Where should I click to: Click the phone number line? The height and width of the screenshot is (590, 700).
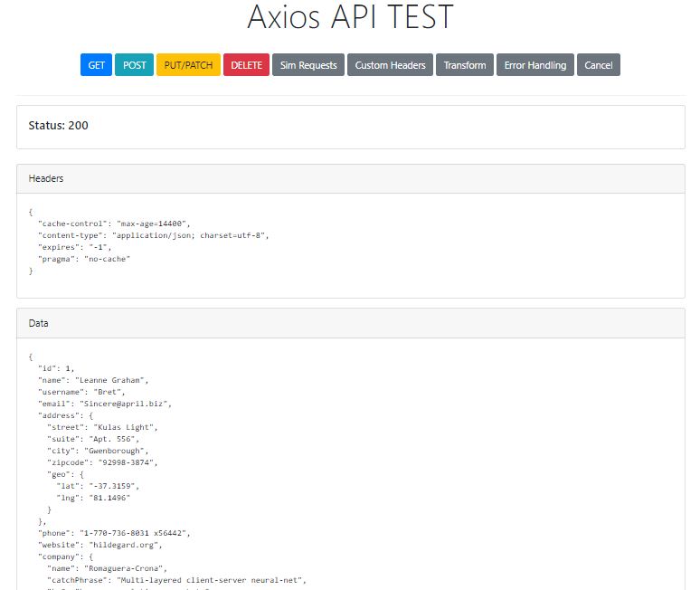coord(114,533)
